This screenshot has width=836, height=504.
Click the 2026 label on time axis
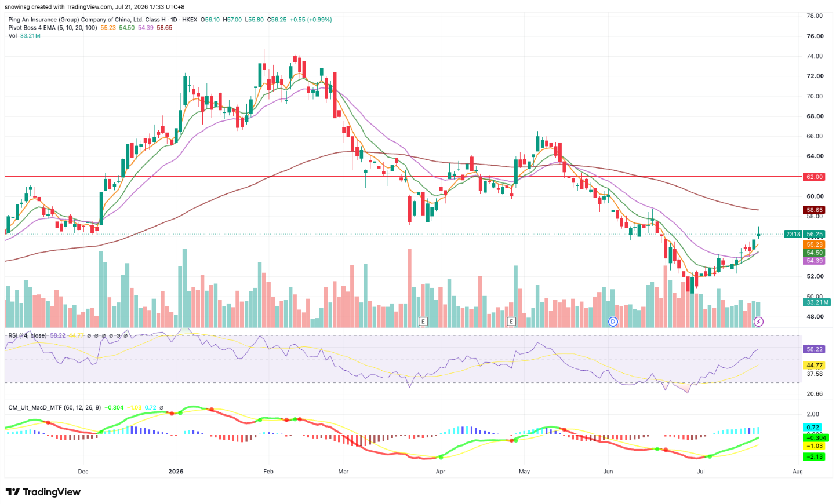176,472
